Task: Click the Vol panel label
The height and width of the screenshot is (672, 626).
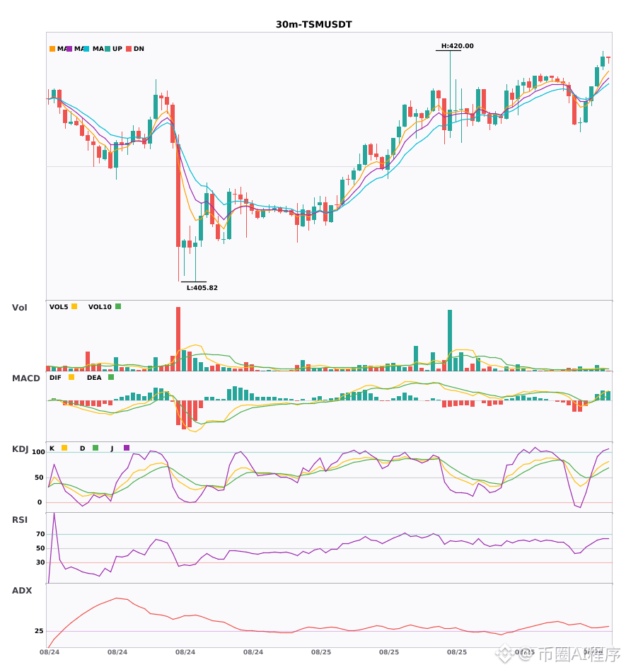Action: (19, 308)
